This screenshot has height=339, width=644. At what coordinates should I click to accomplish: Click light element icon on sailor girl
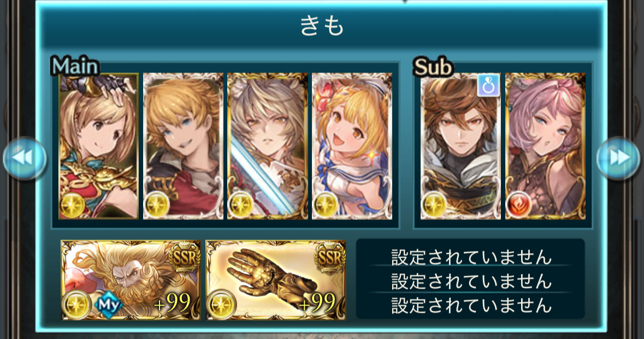[x=326, y=204]
